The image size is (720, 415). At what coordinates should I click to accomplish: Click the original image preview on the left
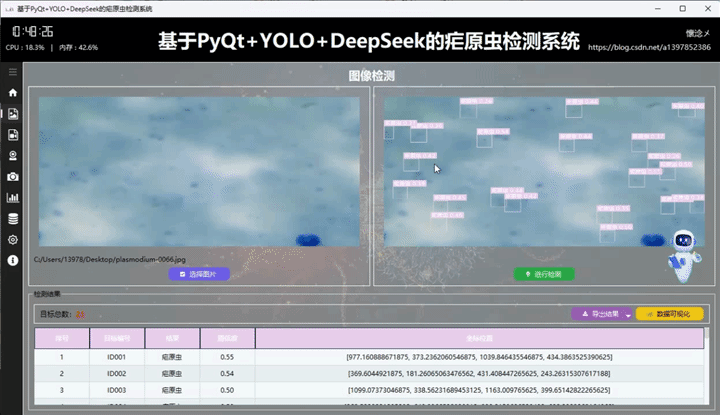pyautogui.click(x=199, y=171)
